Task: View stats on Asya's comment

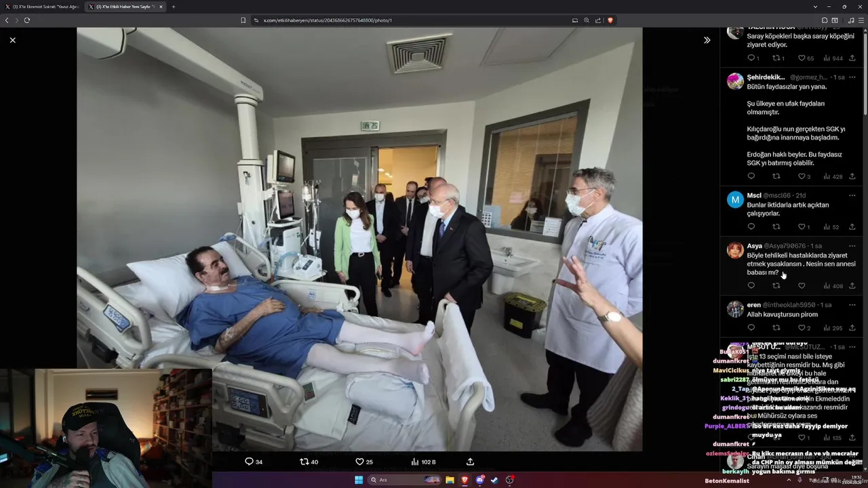Action: click(833, 285)
